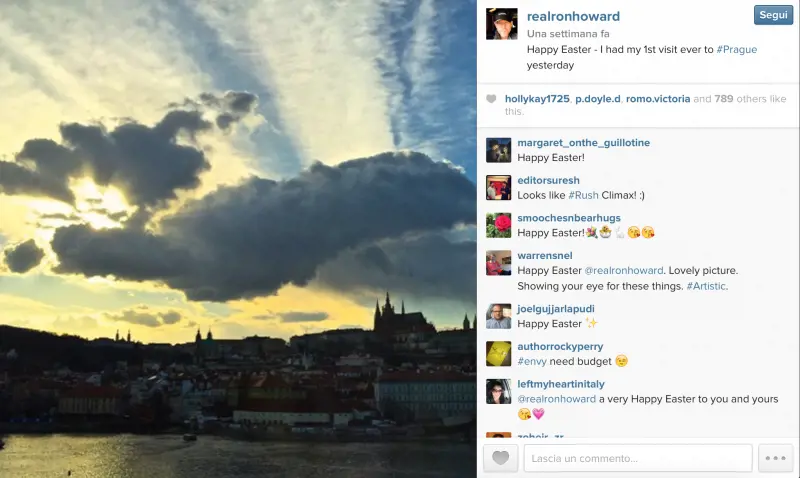Open realronhoward's profile picture

[x=502, y=24]
